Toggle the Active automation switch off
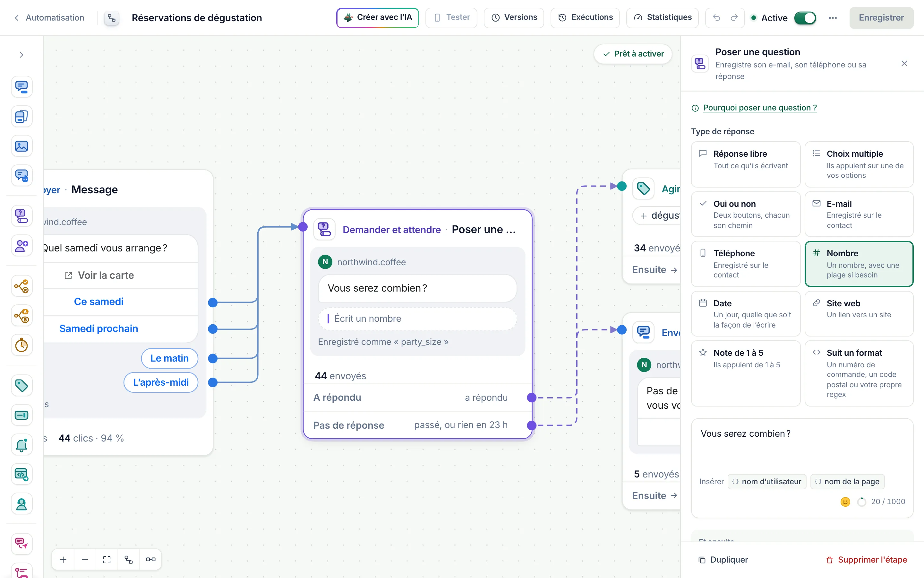The width and height of the screenshot is (924, 578). [805, 18]
